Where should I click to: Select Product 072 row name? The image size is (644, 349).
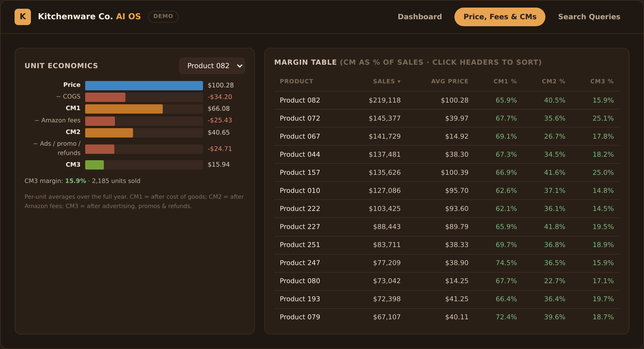300,118
